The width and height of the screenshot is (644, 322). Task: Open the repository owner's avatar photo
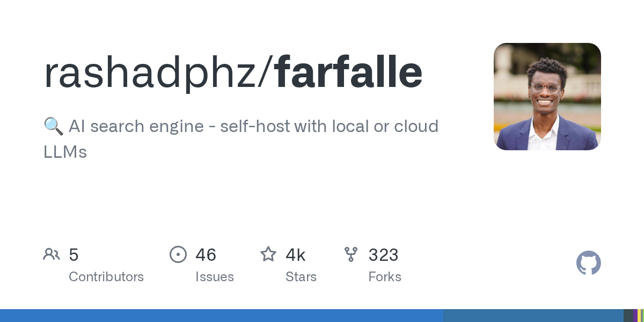click(547, 97)
